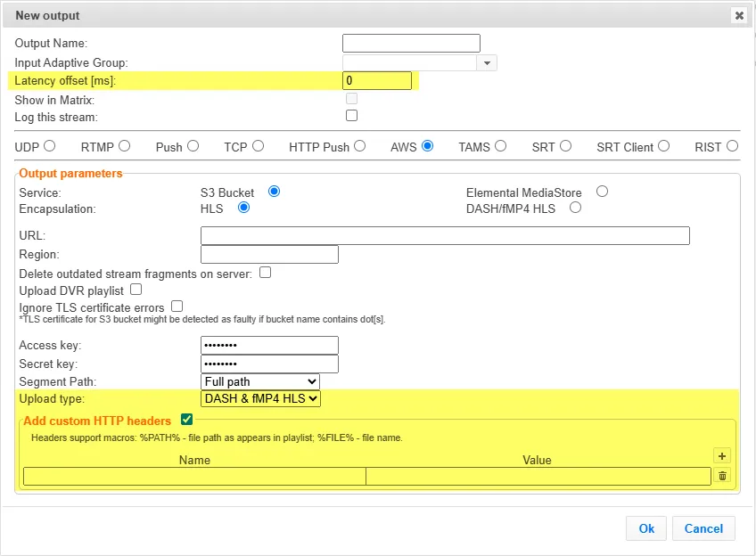
Task: Select the SRT Client output type
Action: tap(663, 146)
